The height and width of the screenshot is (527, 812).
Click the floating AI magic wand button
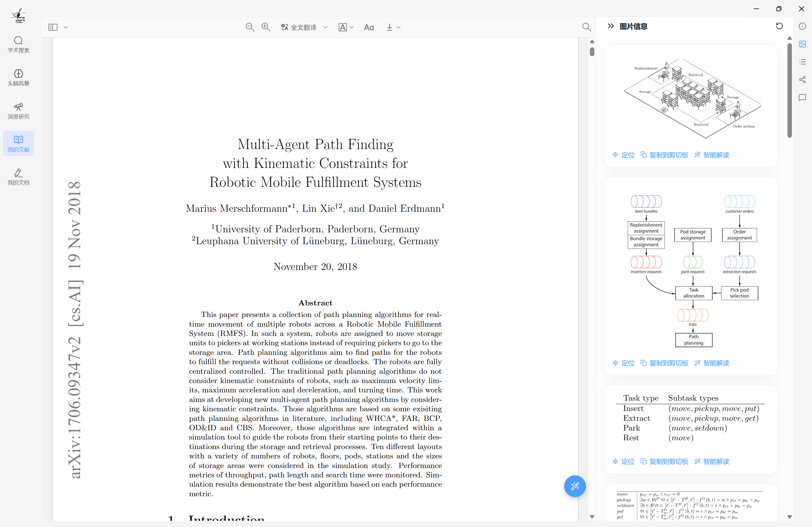575,486
